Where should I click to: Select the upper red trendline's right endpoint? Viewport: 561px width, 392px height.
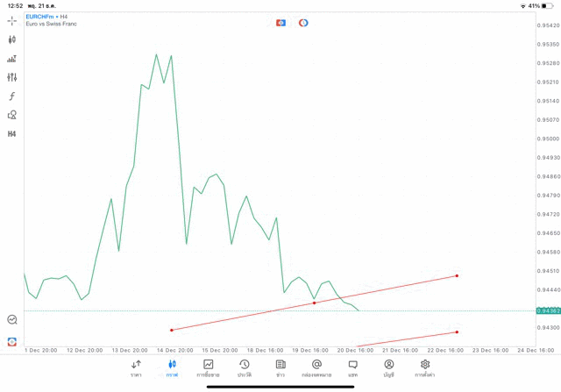tap(458, 275)
